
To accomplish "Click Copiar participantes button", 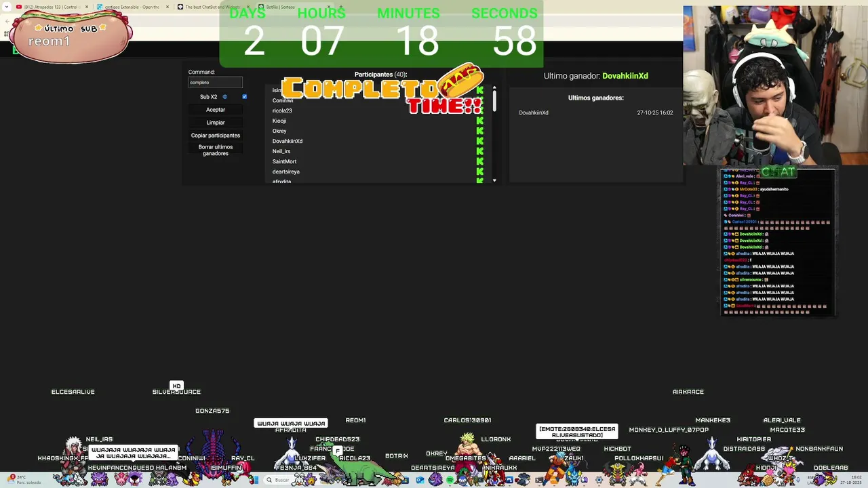I will 216,136.
